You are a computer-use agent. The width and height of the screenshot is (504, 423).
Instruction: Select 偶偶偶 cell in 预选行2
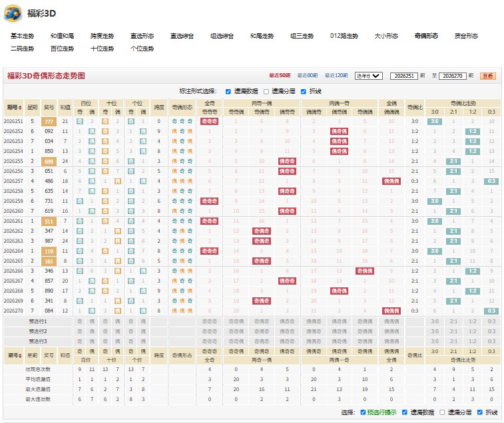point(391,331)
